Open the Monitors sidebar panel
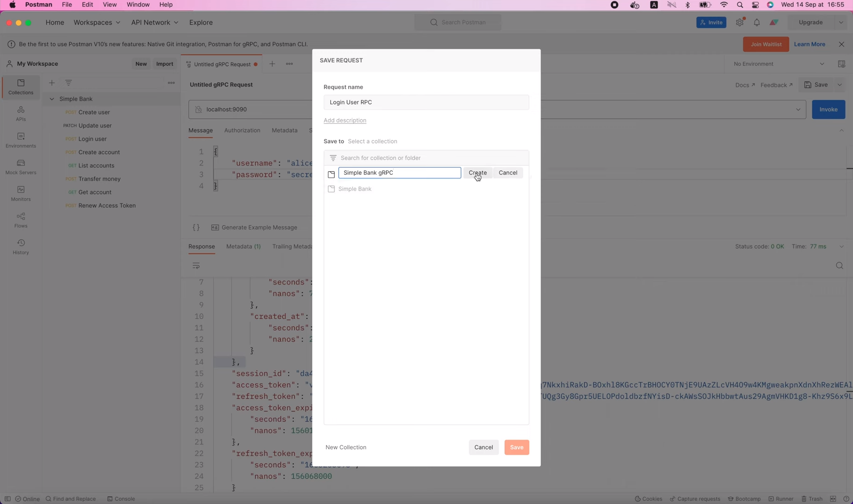This screenshot has height=504, width=853. [x=21, y=194]
